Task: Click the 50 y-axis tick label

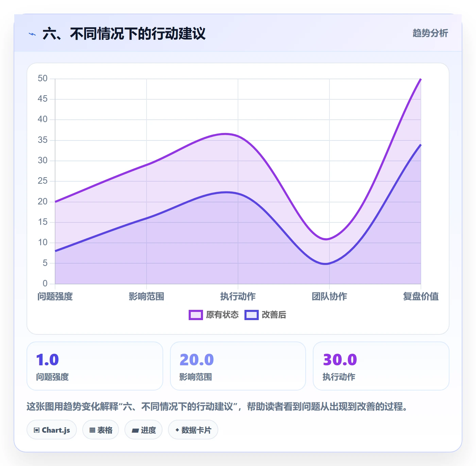Action: (x=42, y=79)
